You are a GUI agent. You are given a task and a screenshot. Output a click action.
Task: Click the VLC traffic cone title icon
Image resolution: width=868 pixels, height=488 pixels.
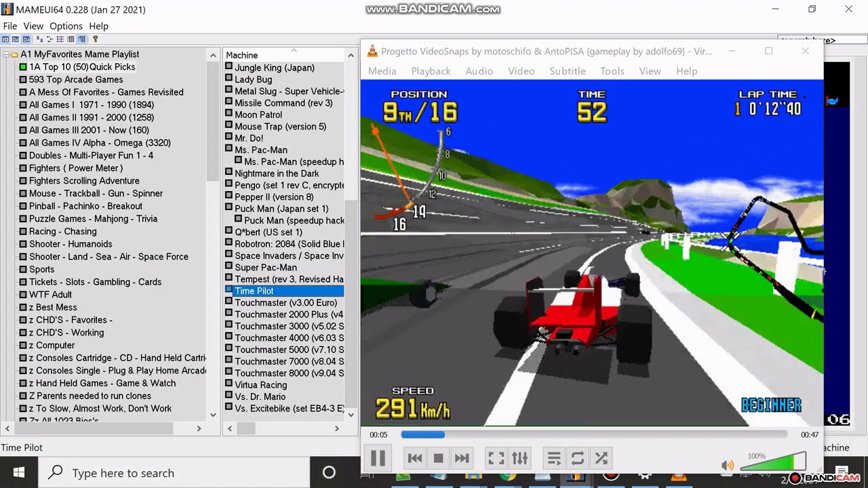[372, 51]
